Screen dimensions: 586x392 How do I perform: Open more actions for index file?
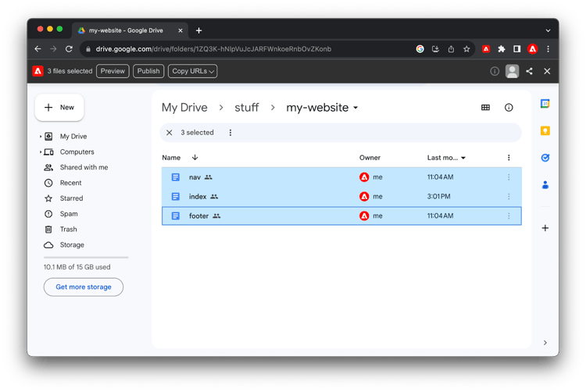pyautogui.click(x=509, y=197)
